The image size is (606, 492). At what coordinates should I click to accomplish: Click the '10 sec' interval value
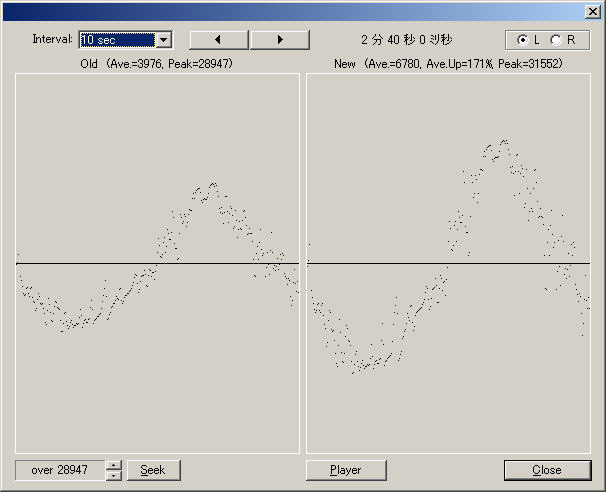point(117,40)
